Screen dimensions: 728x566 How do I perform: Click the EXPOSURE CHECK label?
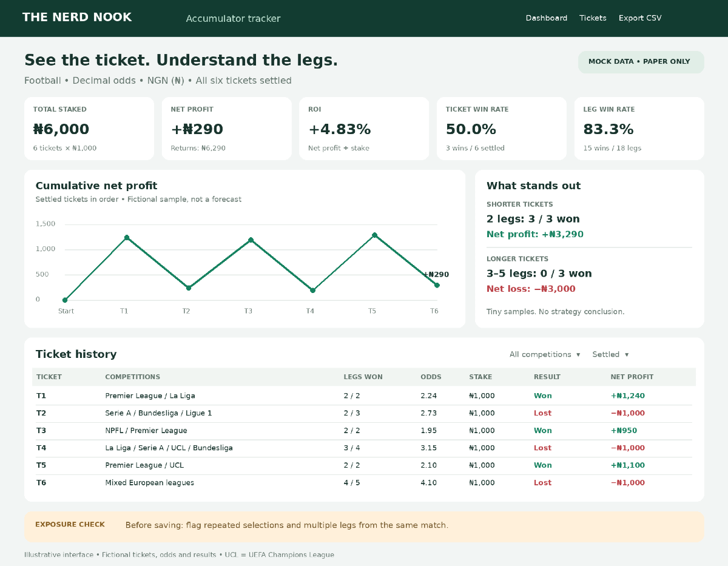click(x=70, y=525)
